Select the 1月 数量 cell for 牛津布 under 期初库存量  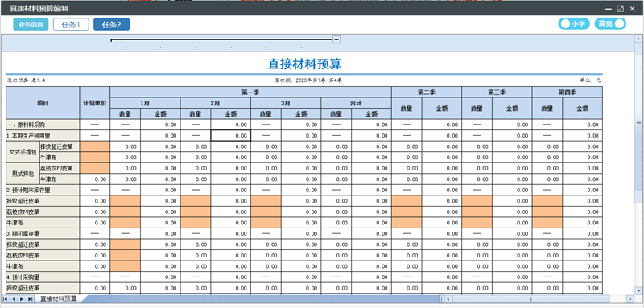tap(126, 266)
